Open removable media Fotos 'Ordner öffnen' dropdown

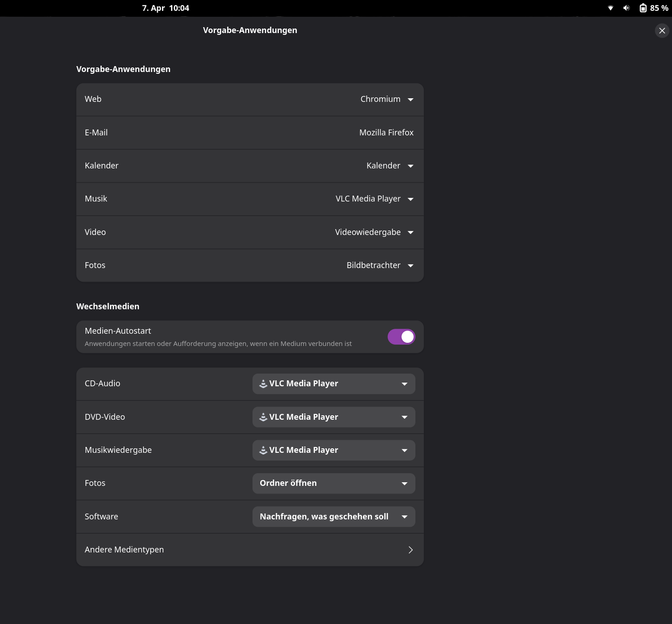334,483
